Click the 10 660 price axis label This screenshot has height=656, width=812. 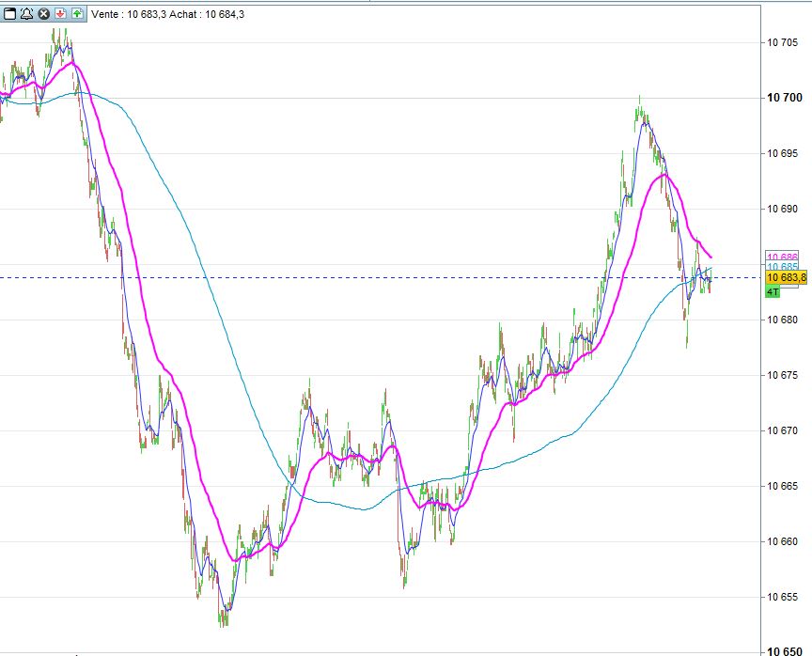[782, 541]
